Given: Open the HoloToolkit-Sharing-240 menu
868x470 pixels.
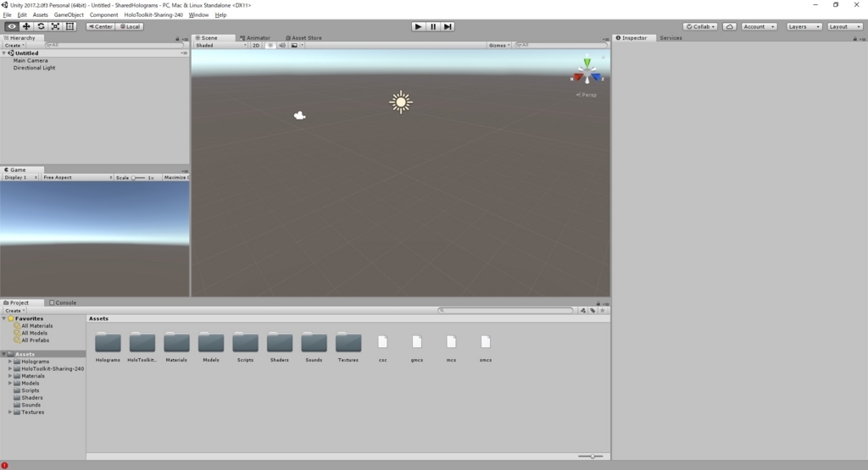Looking at the screenshot, I should [153, 15].
